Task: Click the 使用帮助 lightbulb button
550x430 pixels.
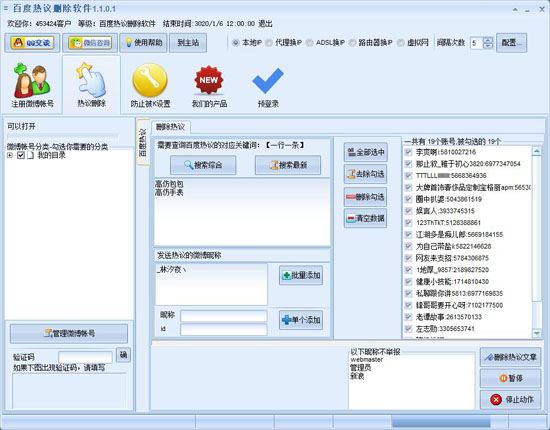Action: point(143,43)
